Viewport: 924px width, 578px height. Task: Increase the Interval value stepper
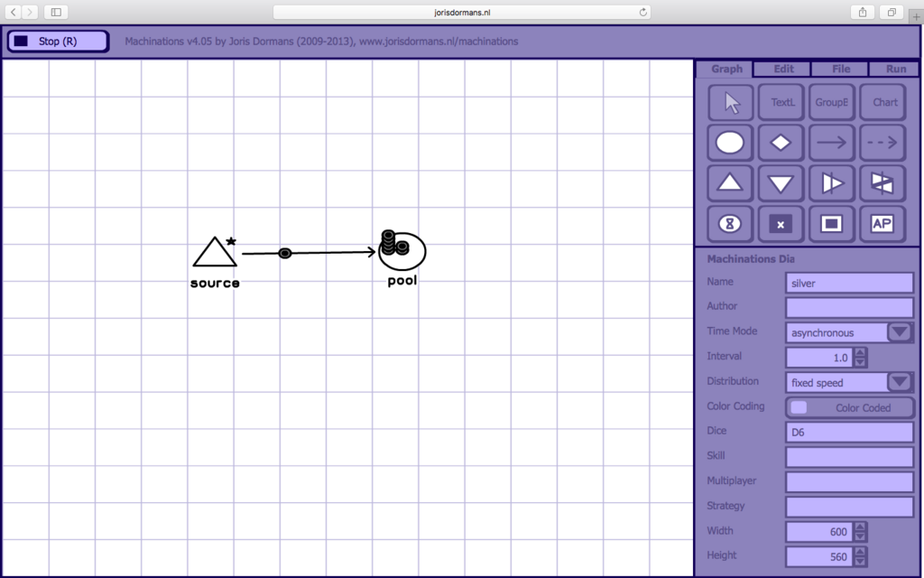point(860,352)
